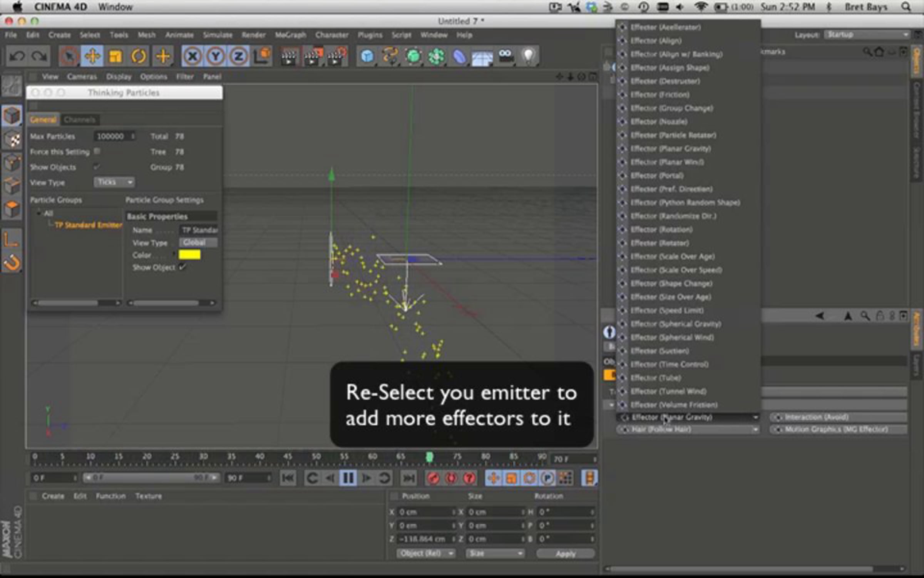
Task: Toggle Autokeying record button
Action: point(451,478)
